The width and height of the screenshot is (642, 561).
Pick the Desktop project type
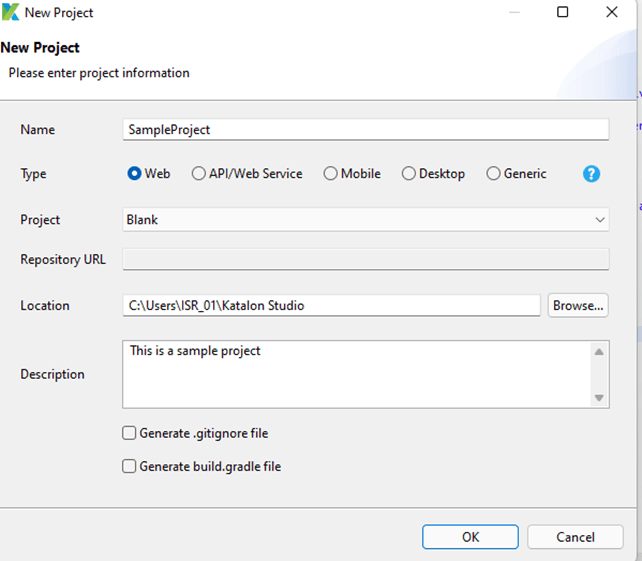[409, 174]
